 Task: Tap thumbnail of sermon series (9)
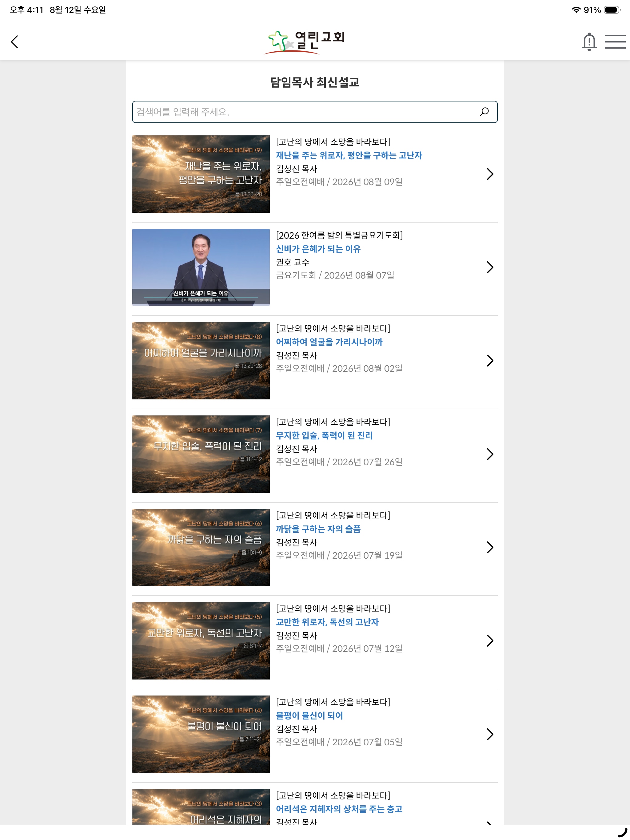coord(201,174)
